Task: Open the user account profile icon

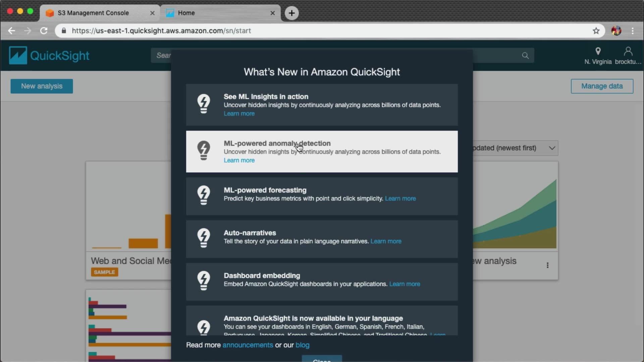Action: coord(628,52)
